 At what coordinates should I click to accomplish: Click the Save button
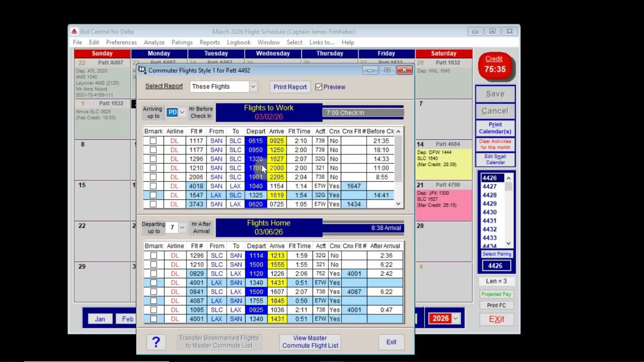pos(495,94)
